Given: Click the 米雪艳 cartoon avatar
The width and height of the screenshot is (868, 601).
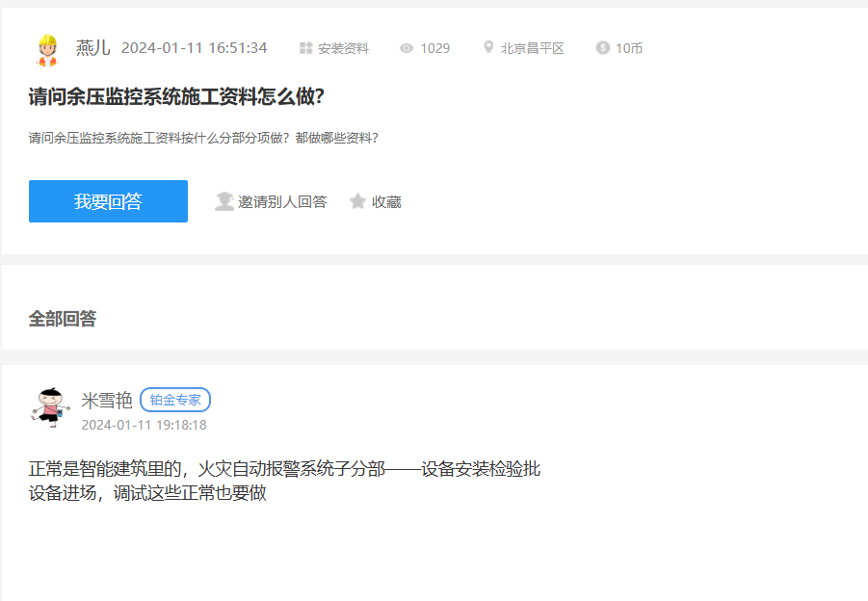Looking at the screenshot, I should [48, 405].
